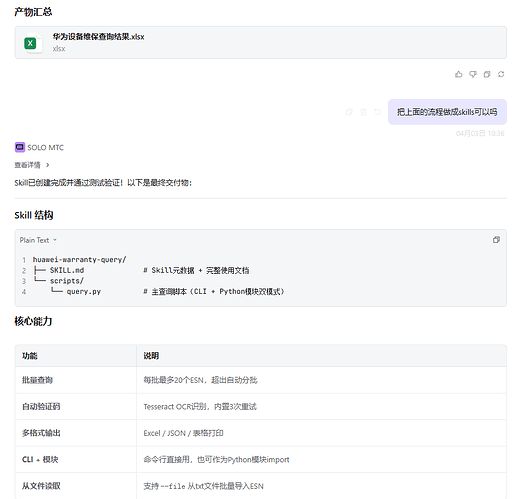Image resolution: width=530 pixels, height=499 pixels.
Task: Click the SKILL.md line in code block
Action: click(x=142, y=270)
